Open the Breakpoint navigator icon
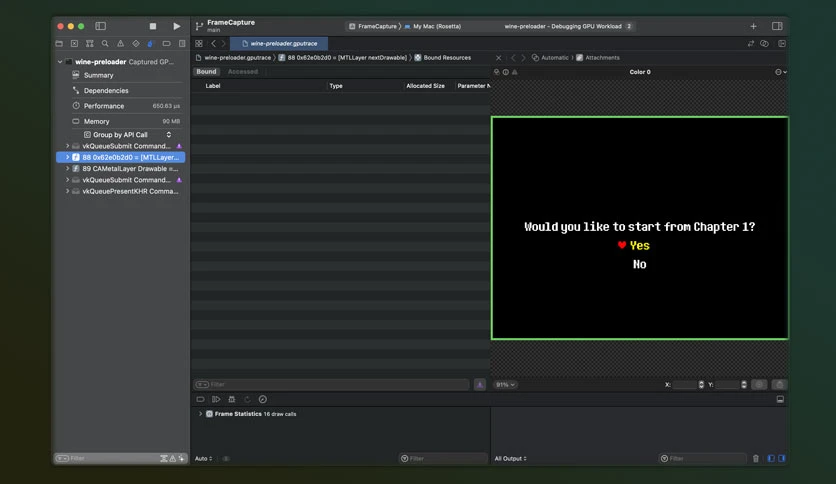Screen dimensions: 836x484 (x=166, y=44)
